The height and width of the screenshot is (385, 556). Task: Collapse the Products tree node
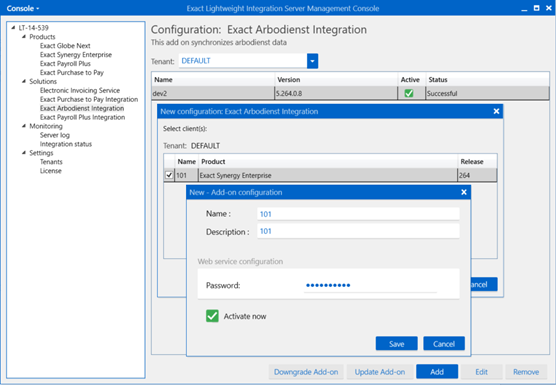(24, 37)
